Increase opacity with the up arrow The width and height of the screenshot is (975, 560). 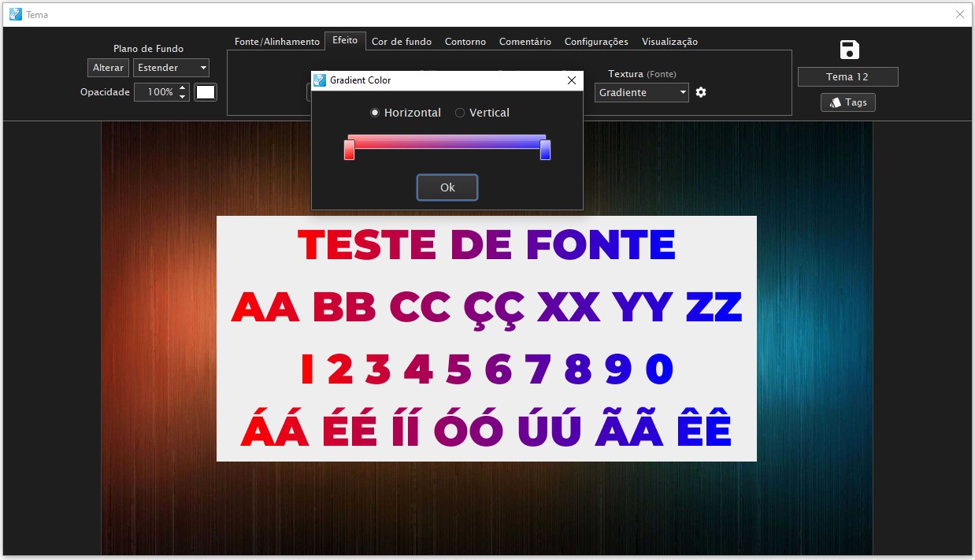[183, 87]
